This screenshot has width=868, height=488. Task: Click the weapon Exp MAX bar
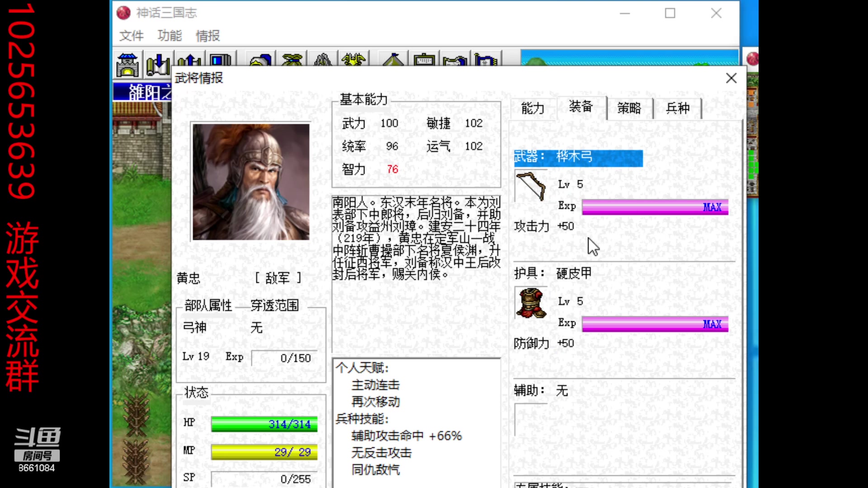[x=655, y=207]
